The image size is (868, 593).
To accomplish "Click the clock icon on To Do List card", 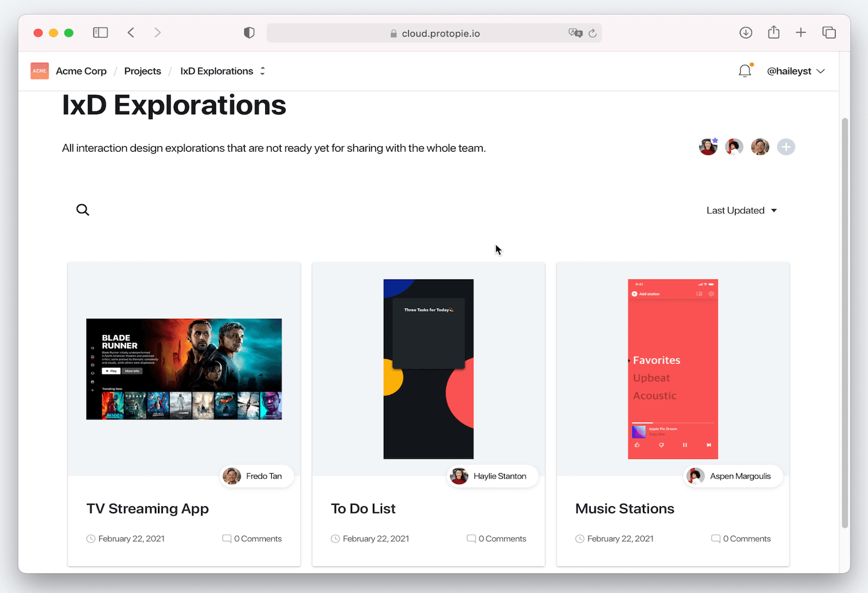I will point(335,538).
